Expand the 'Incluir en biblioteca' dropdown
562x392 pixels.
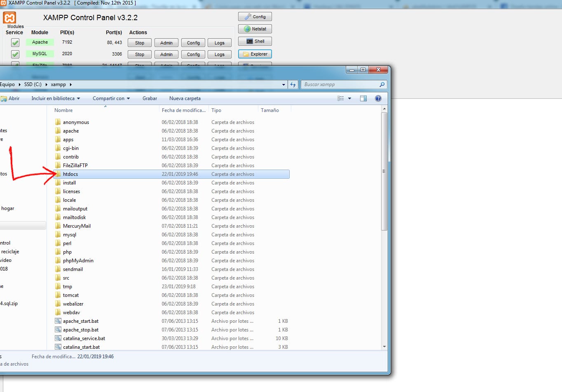tap(56, 98)
